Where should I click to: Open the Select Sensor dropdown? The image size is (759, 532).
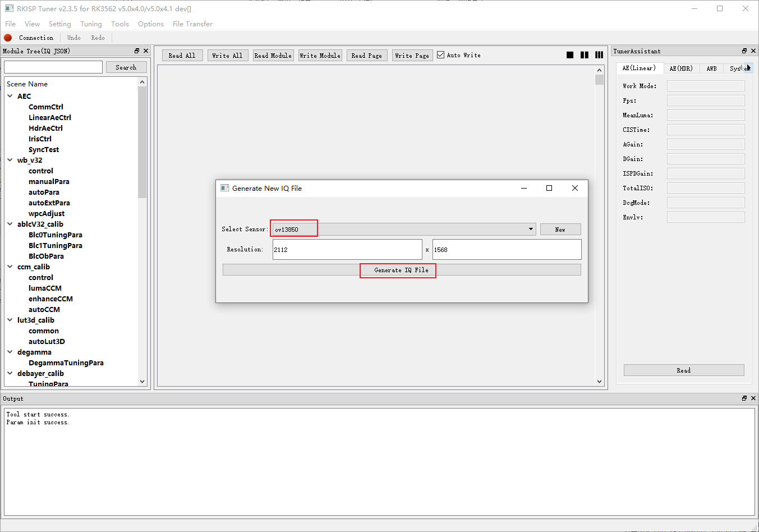point(531,229)
